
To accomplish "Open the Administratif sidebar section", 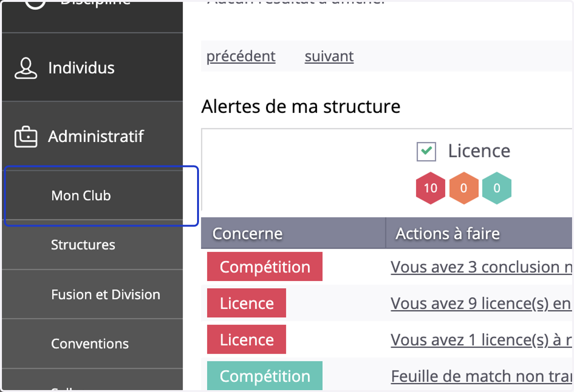I will (x=92, y=136).
